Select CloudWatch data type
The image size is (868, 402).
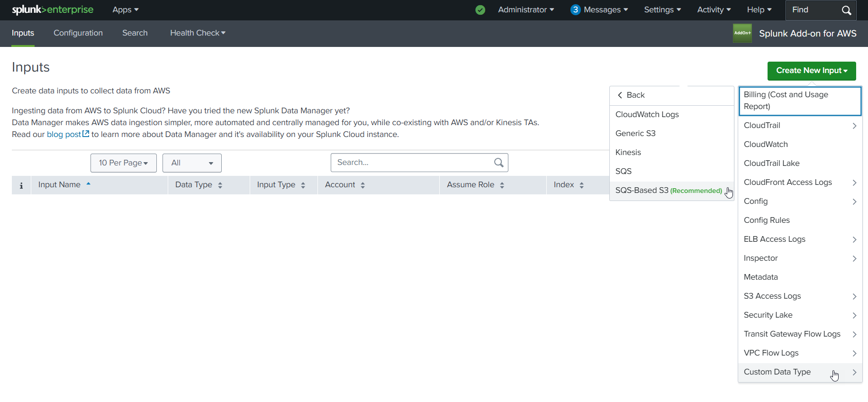pyautogui.click(x=800, y=145)
